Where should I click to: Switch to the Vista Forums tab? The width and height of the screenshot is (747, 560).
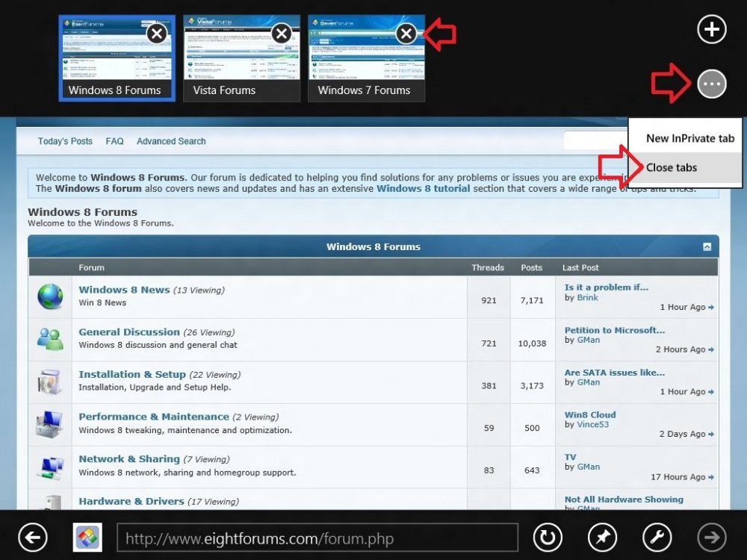click(x=241, y=58)
